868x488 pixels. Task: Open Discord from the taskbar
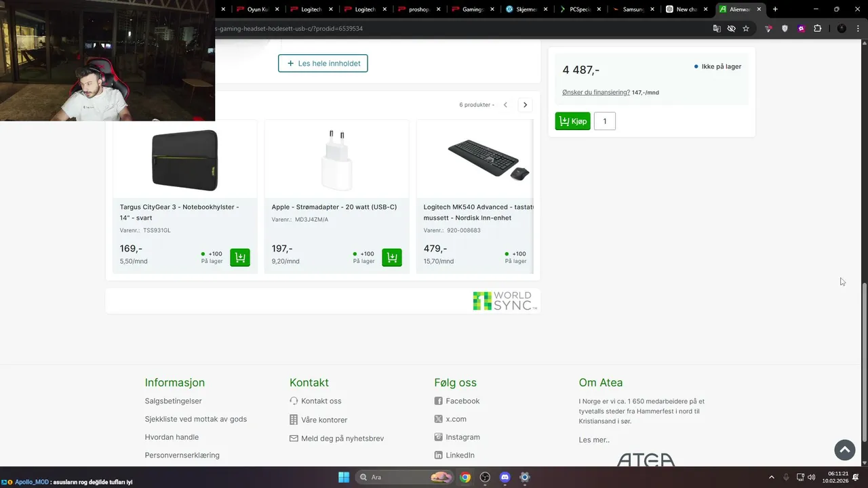(x=505, y=477)
